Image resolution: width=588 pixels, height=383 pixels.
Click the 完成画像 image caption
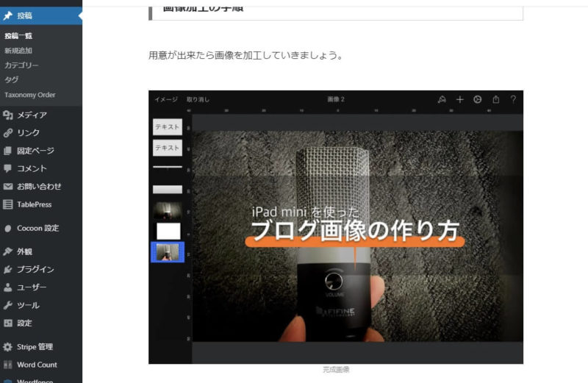(336, 370)
